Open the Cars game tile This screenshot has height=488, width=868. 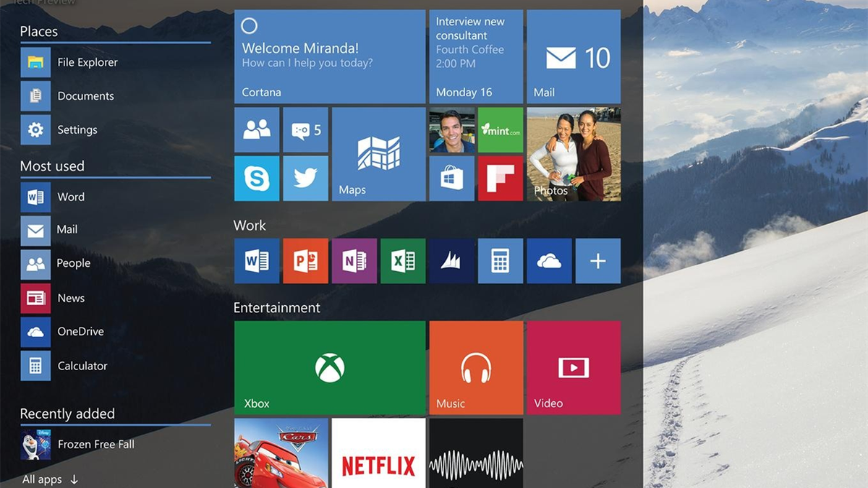click(281, 453)
